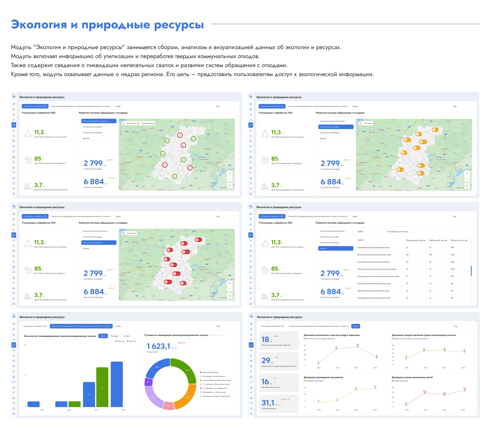Zoom out on the orange sites map
491x448 pixels.
coord(467,179)
